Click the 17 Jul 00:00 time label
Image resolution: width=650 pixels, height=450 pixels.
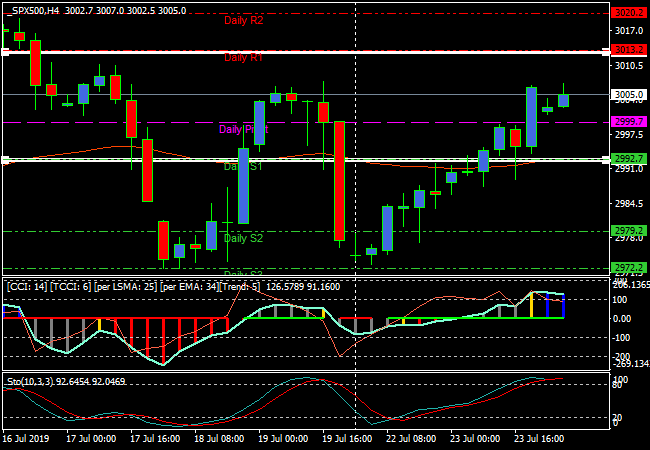tap(92, 439)
